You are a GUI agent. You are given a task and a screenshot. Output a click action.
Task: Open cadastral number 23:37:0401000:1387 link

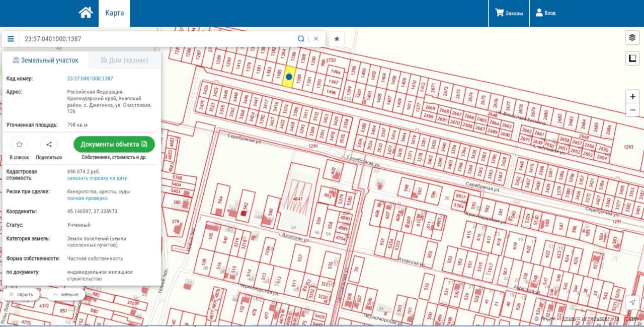(90, 79)
